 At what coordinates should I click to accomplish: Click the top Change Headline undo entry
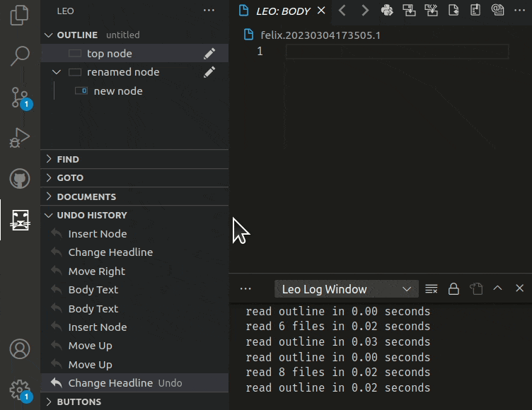134,252
